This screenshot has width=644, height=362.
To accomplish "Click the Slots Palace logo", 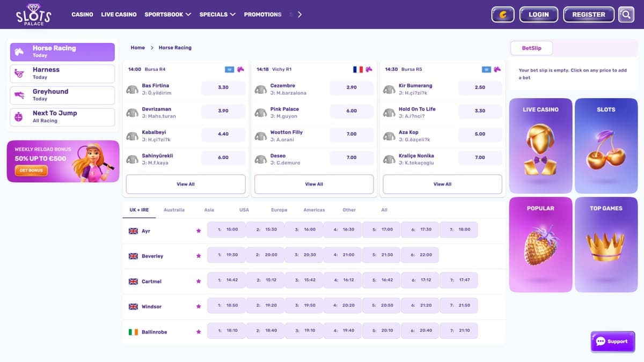I will (33, 14).
